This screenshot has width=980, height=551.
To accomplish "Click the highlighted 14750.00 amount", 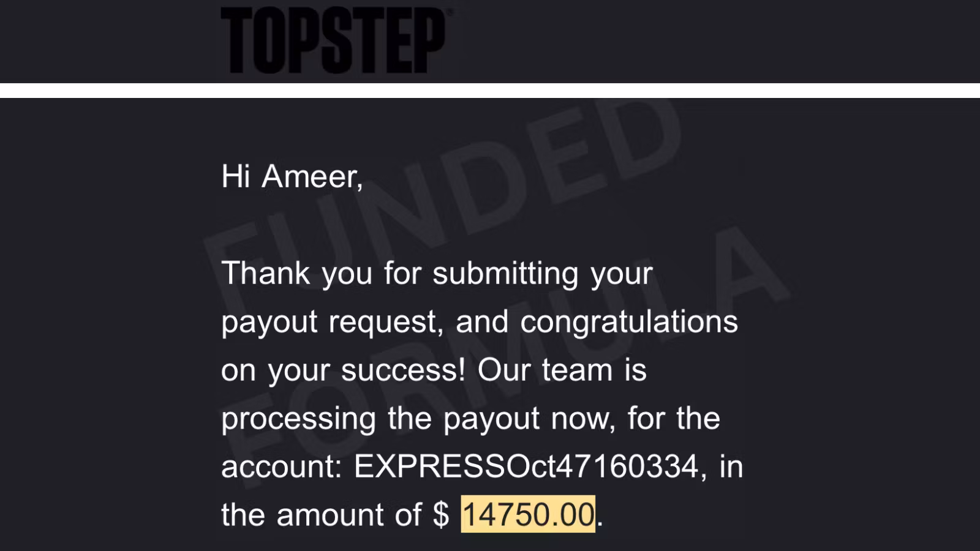I will tap(527, 514).
